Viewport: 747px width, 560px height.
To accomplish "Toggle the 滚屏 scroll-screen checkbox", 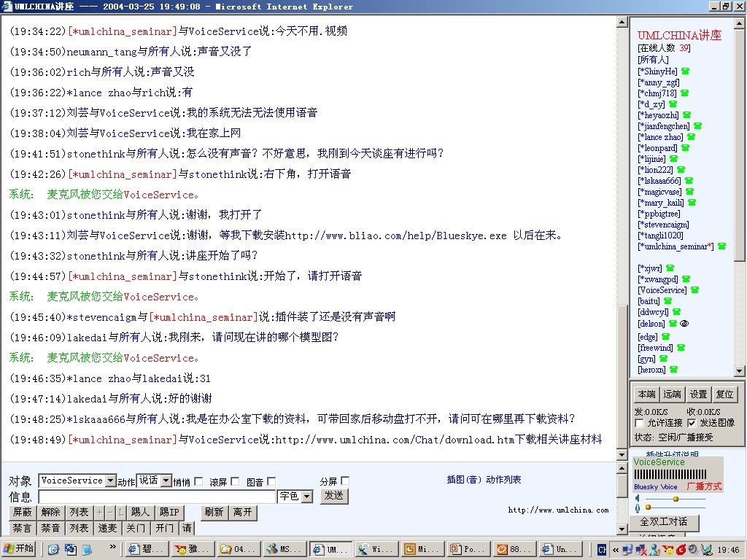I will (235, 481).
